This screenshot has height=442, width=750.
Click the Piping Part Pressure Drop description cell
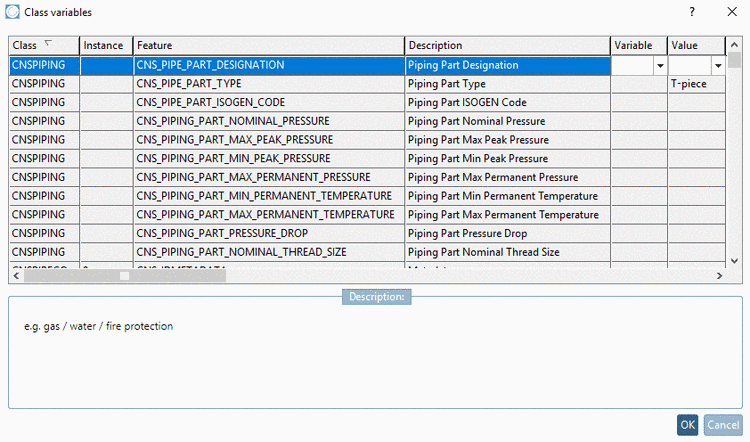click(507, 233)
